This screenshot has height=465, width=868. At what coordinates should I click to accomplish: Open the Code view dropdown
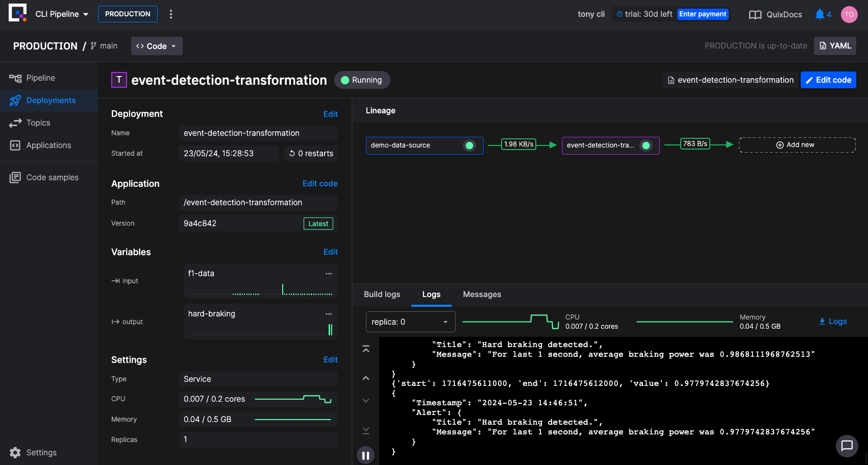pos(157,46)
